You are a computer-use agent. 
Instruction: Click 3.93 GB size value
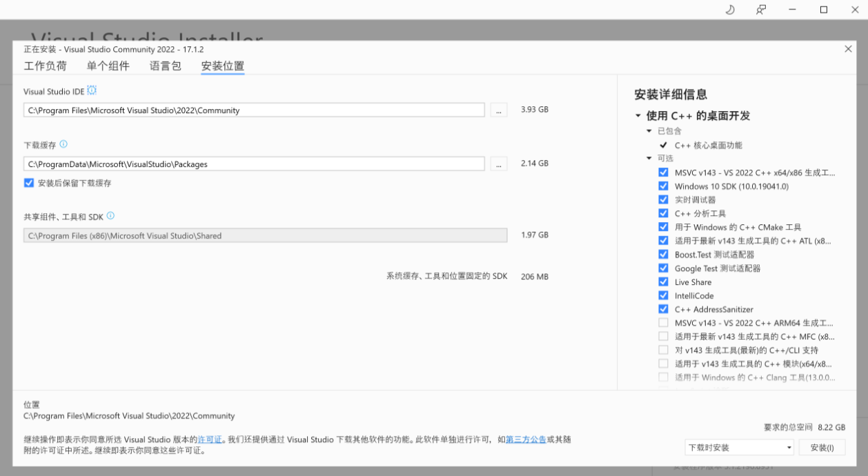pyautogui.click(x=535, y=110)
